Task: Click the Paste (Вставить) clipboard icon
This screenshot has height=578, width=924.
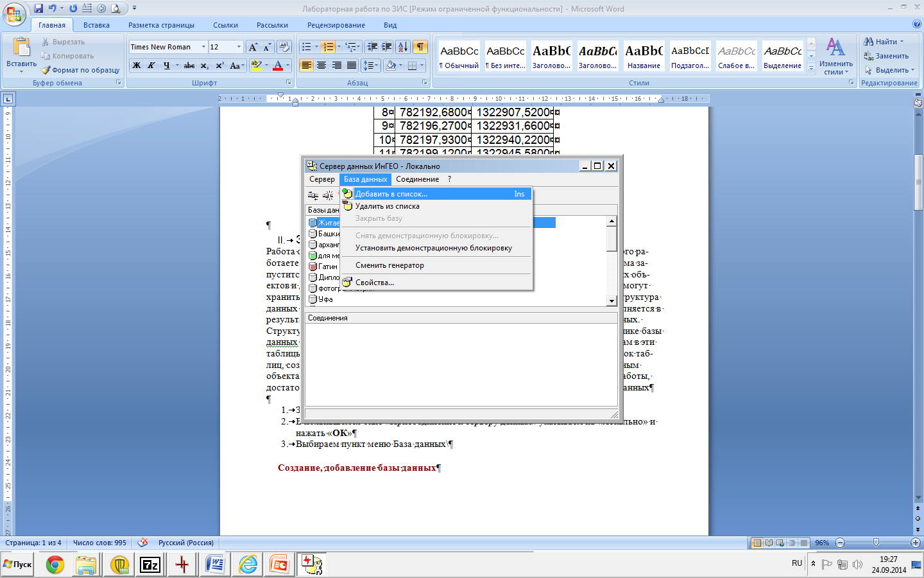Action: 21,48
